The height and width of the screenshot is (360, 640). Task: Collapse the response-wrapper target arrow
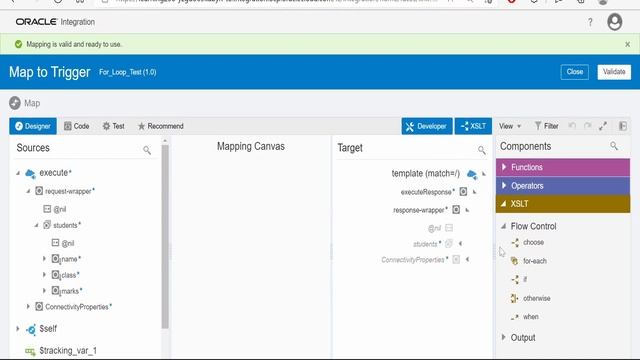coord(467,210)
